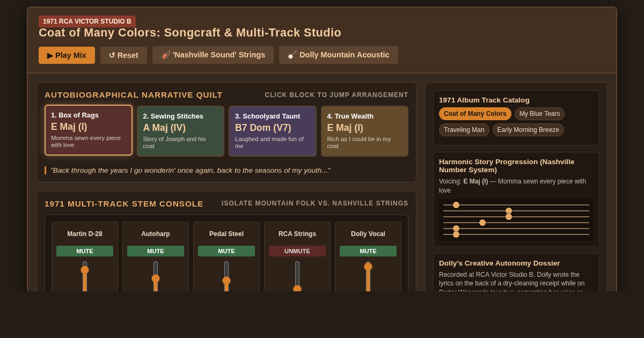644x338 pixels.
Task: Select Traveling Man track
Action: pyautogui.click(x=464, y=130)
